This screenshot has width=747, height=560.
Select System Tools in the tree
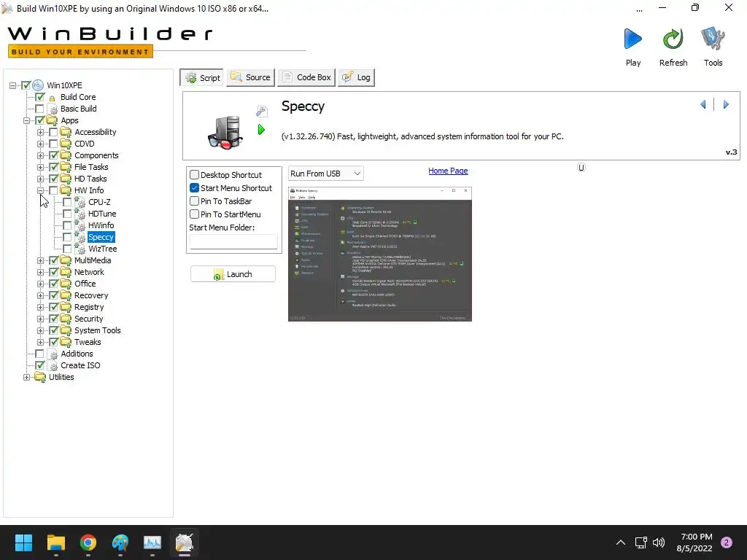(97, 330)
